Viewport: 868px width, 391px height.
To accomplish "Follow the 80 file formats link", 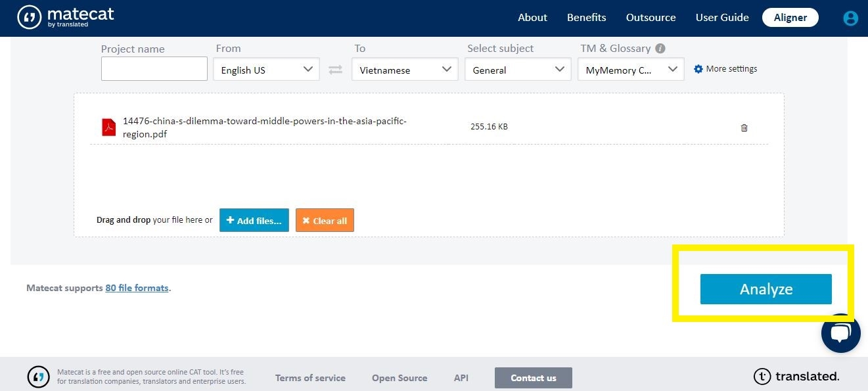I will tap(137, 288).
